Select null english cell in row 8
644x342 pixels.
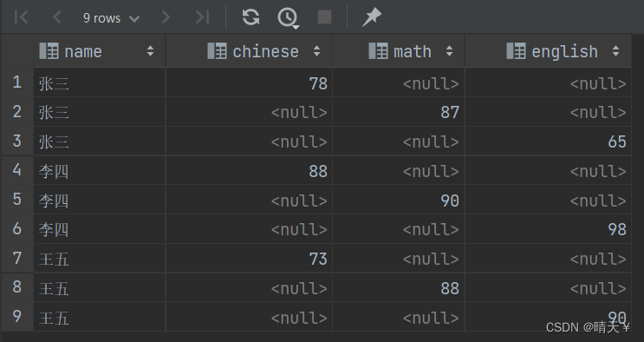point(548,287)
